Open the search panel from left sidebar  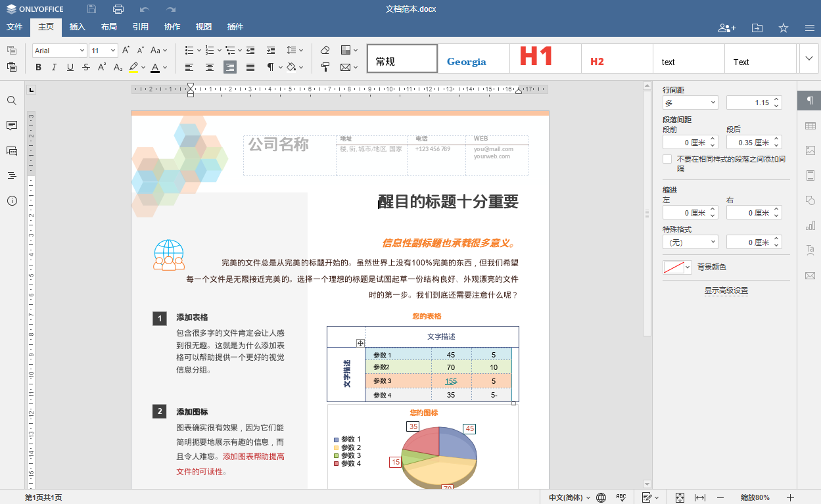(12, 101)
